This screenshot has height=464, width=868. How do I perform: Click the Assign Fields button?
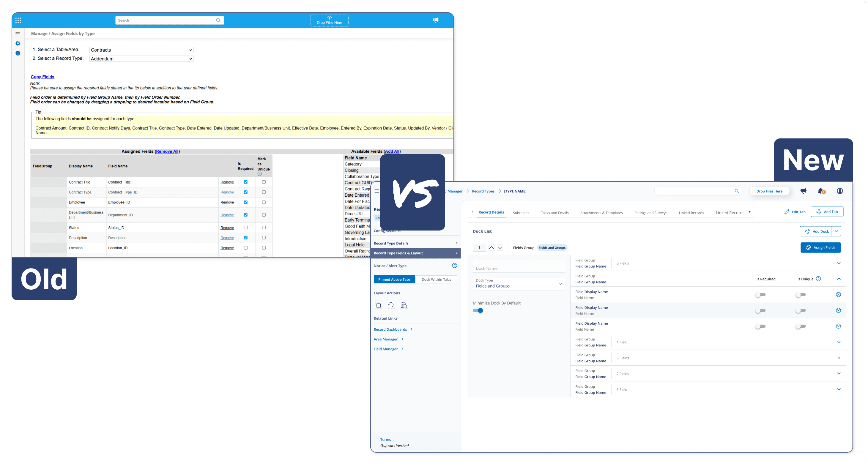tap(821, 247)
